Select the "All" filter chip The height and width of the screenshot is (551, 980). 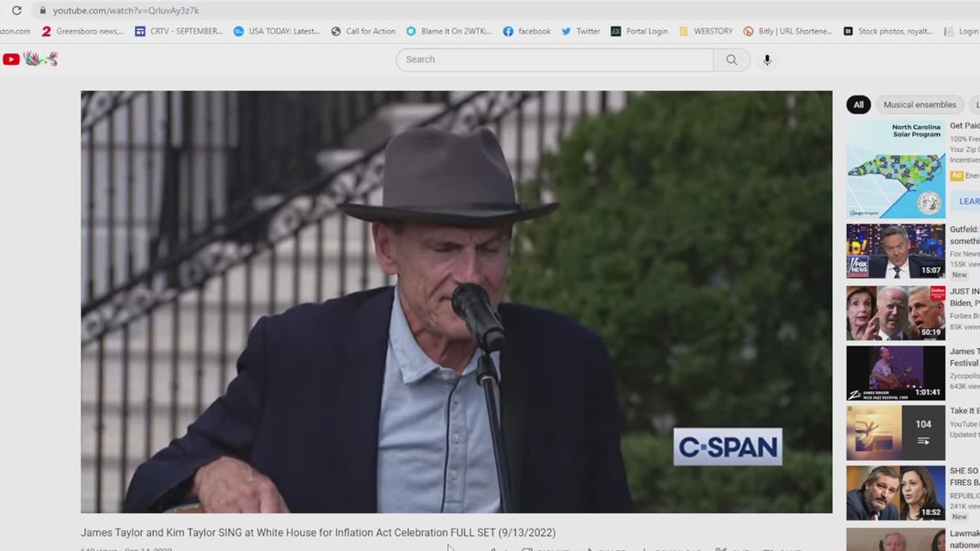point(858,104)
